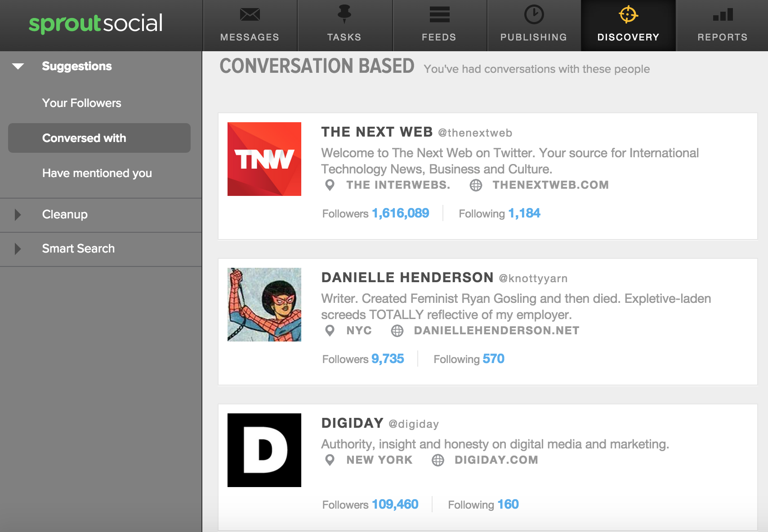Viewport: 768px width, 532px height.
Task: Click the CONVERSATION BASED heading
Action: tap(317, 66)
